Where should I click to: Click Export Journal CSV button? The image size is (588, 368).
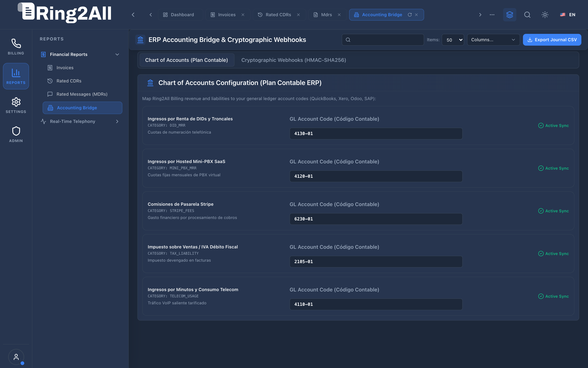[552, 40]
